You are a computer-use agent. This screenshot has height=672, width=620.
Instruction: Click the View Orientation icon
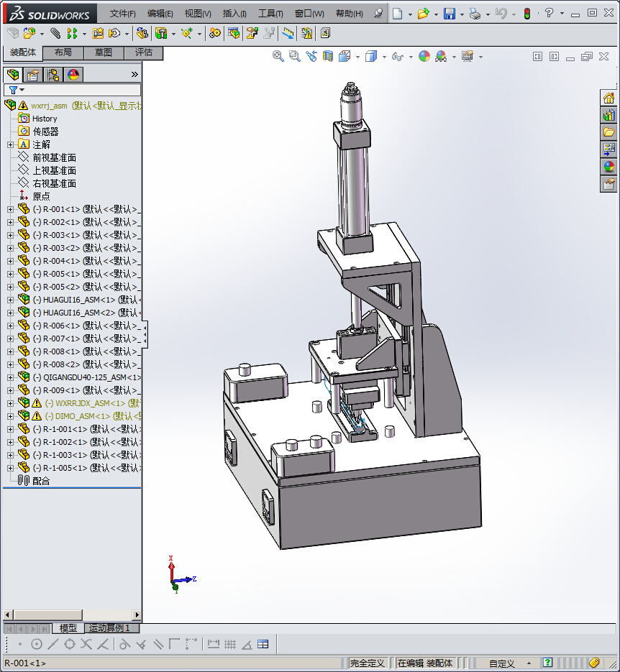345,56
